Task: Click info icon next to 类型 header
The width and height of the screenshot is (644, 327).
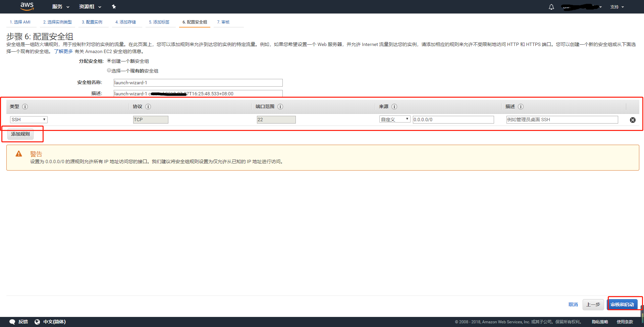Action: click(x=25, y=106)
